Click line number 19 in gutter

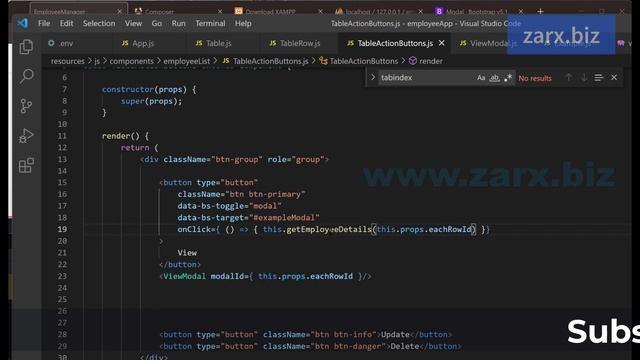pyautogui.click(x=62, y=229)
